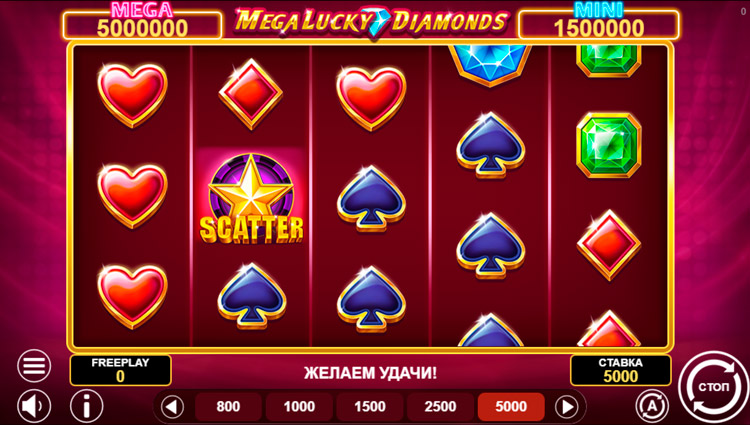The width and height of the screenshot is (750, 425).
Task: Select the 800 bet option
Action: pos(228,407)
